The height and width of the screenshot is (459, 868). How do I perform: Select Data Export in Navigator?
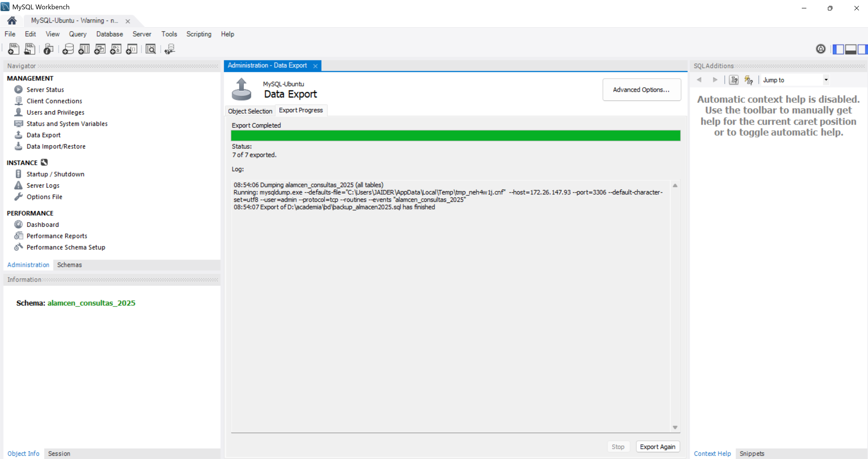44,135
